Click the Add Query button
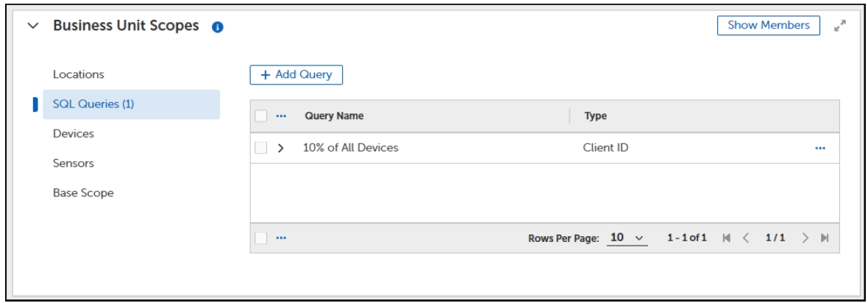 pyautogui.click(x=296, y=74)
